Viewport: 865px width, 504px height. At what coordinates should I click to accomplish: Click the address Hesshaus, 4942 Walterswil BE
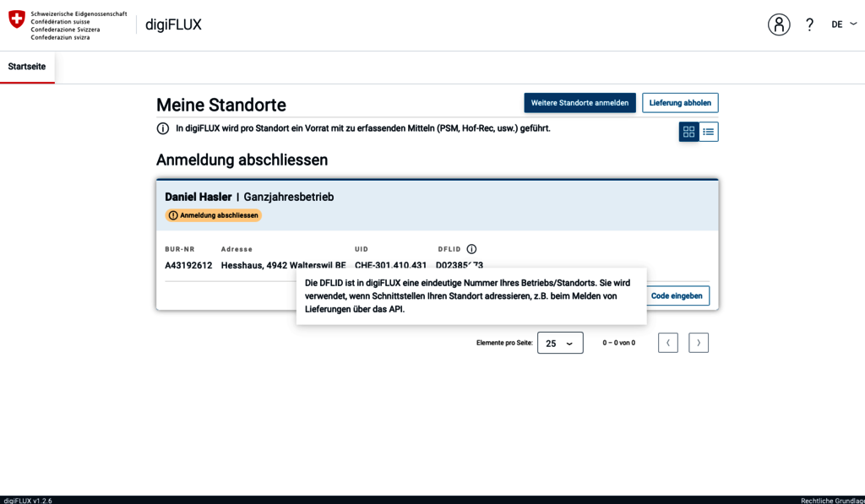283,265
